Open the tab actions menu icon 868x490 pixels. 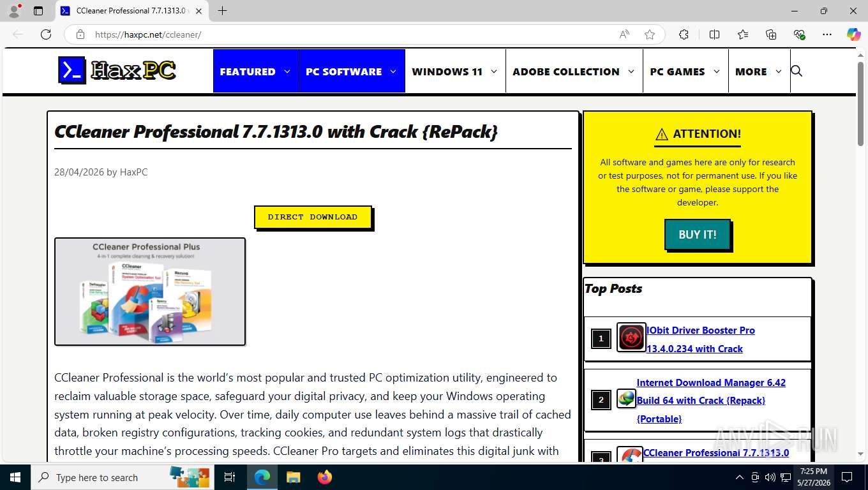coord(38,11)
